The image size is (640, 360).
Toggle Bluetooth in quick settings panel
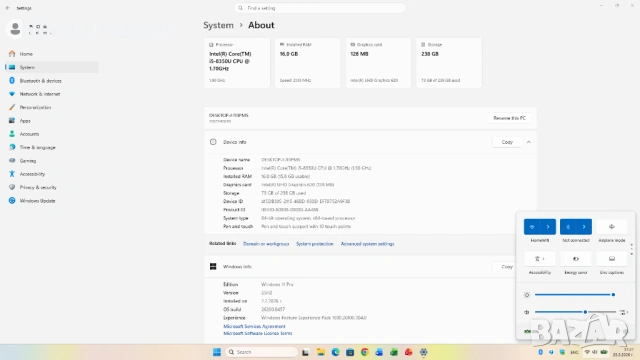568,227
